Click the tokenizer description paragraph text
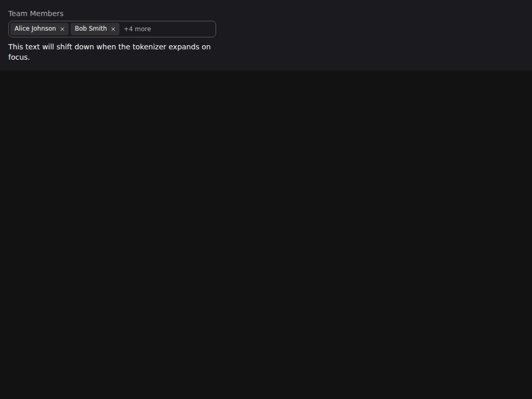The image size is (532, 399). click(110, 52)
